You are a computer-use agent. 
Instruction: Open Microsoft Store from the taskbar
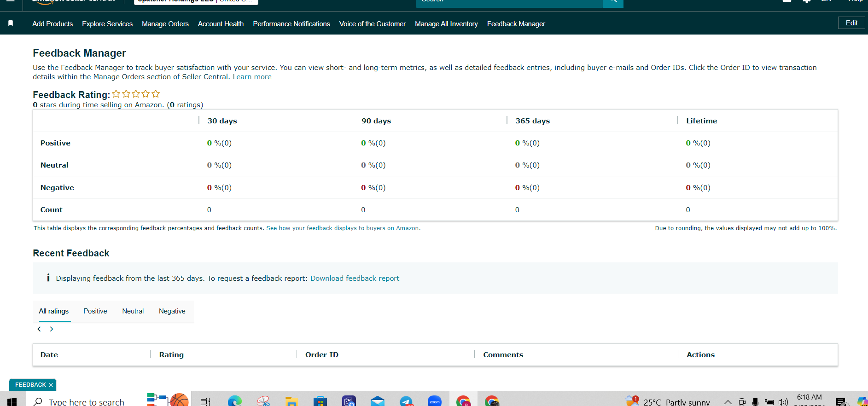click(320, 401)
